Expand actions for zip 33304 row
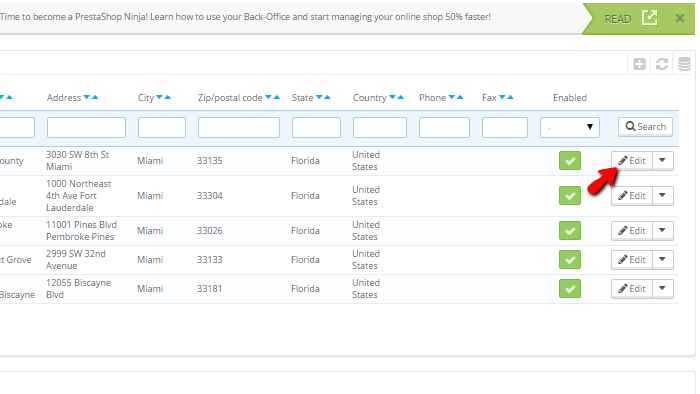This screenshot has width=700, height=394. (x=662, y=195)
